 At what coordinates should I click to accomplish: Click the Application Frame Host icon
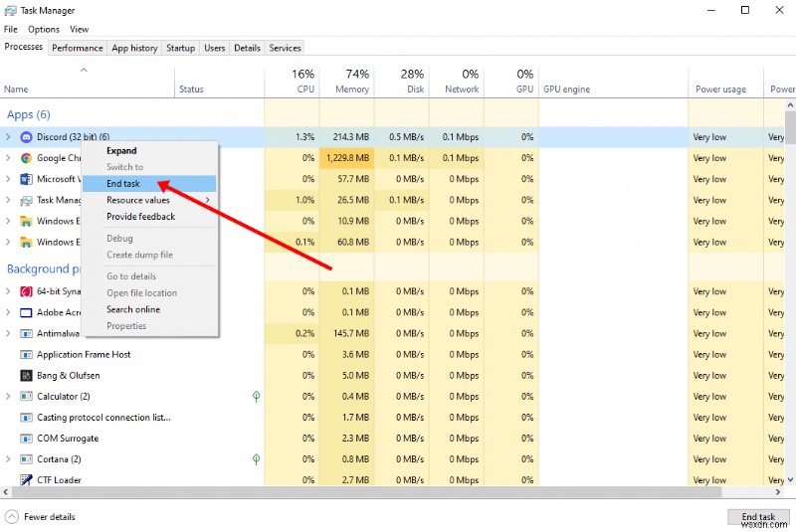26,354
